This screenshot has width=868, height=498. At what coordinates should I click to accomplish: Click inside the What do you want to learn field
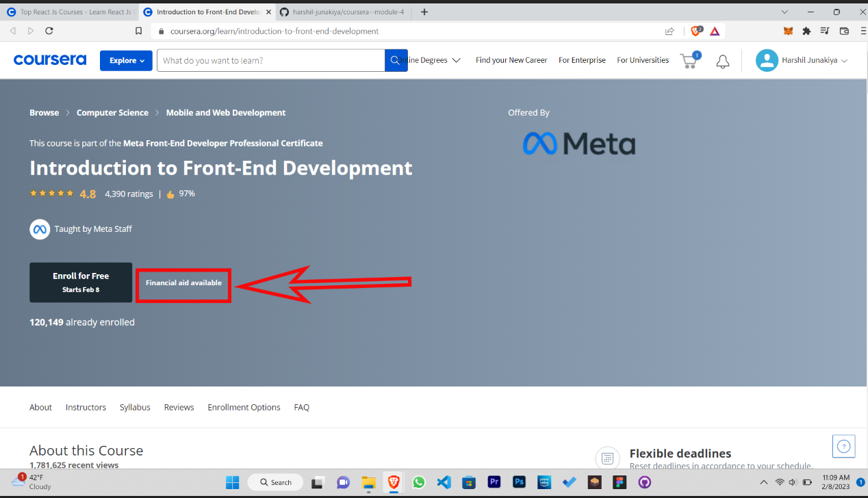270,60
